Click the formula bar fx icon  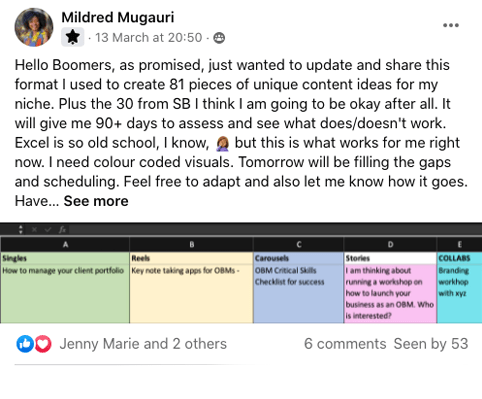(x=62, y=229)
